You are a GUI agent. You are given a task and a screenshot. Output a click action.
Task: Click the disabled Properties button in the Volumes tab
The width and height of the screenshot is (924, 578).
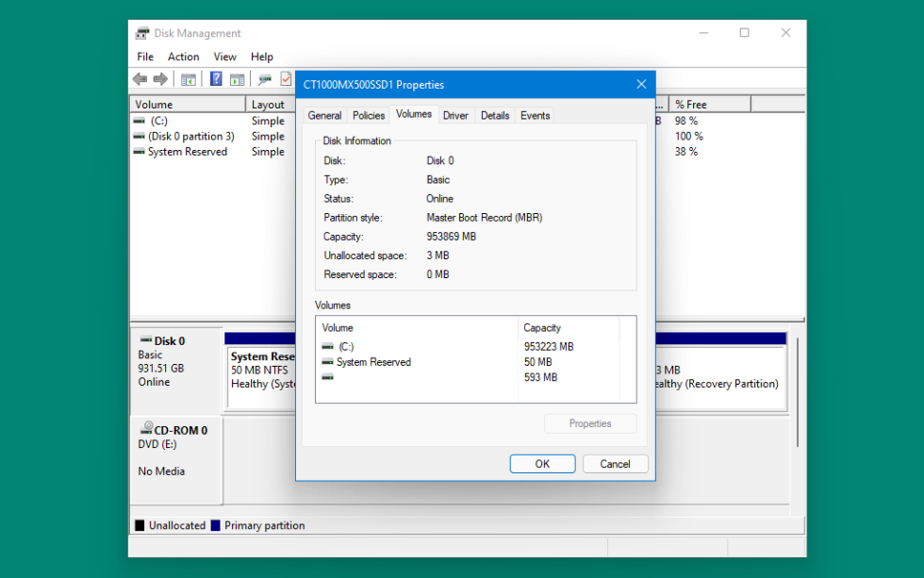click(590, 422)
